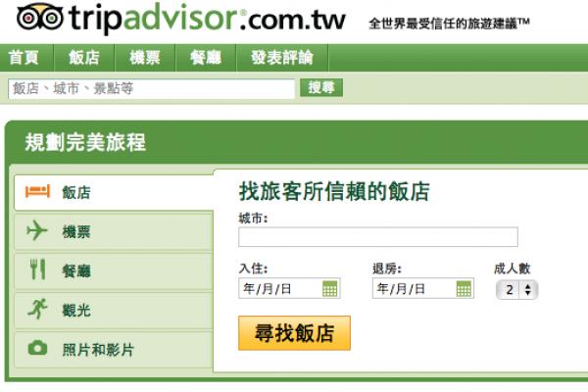This screenshot has width=588, height=392.
Task: Click the airplane icon beside 機票
Action: (x=37, y=230)
